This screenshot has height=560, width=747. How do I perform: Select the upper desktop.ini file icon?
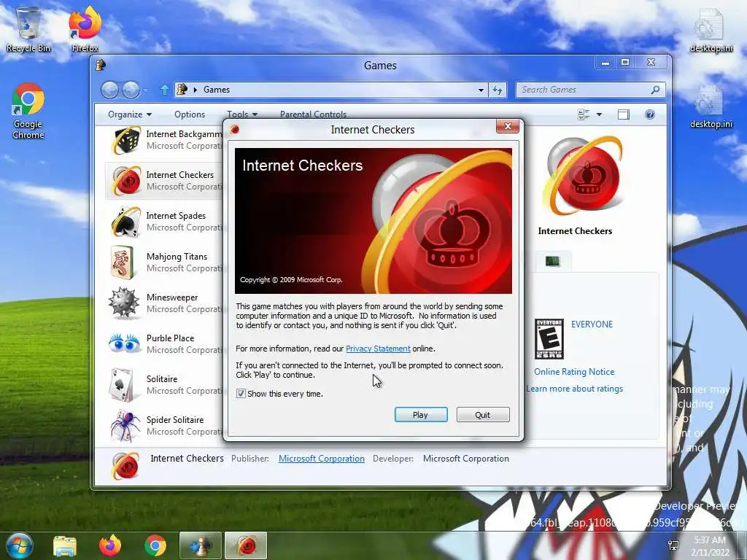click(711, 31)
